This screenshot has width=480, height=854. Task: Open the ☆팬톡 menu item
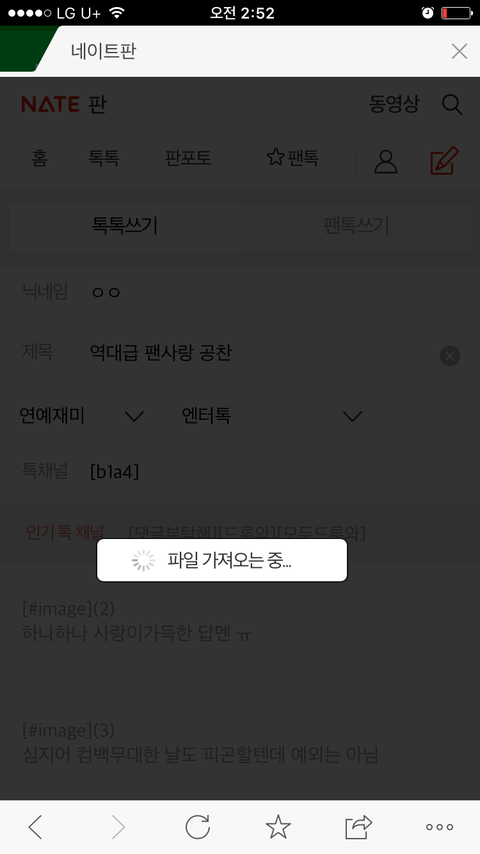click(x=293, y=158)
